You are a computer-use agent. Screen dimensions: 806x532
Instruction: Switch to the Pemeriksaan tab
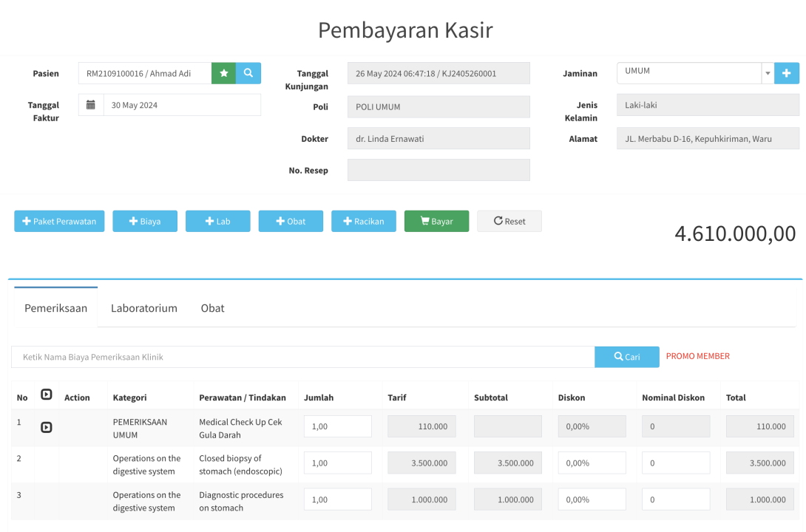pyautogui.click(x=56, y=308)
